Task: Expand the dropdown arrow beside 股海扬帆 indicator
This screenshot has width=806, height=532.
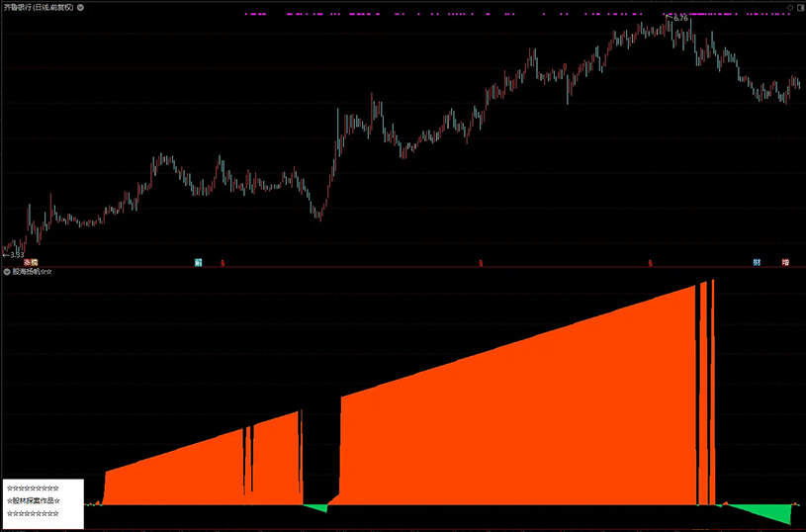Action: pyautogui.click(x=7, y=271)
